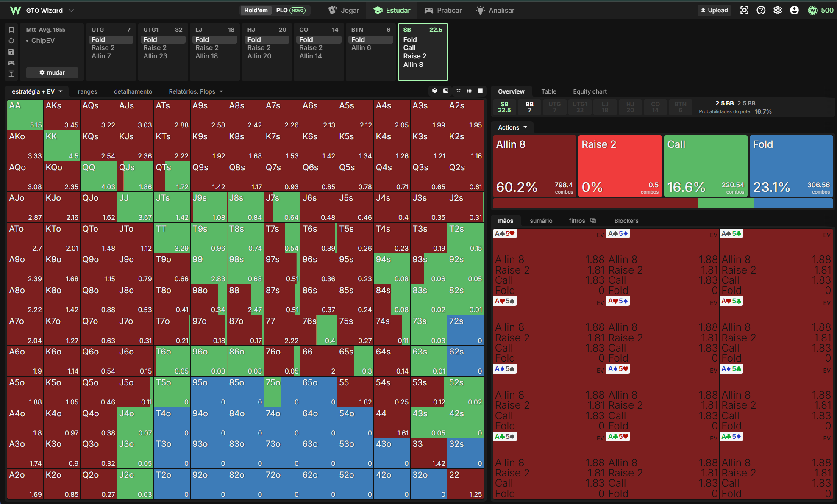837x504 pixels.
Task: Expand the Relatórios: Flops dropdown
Action: pyautogui.click(x=196, y=91)
